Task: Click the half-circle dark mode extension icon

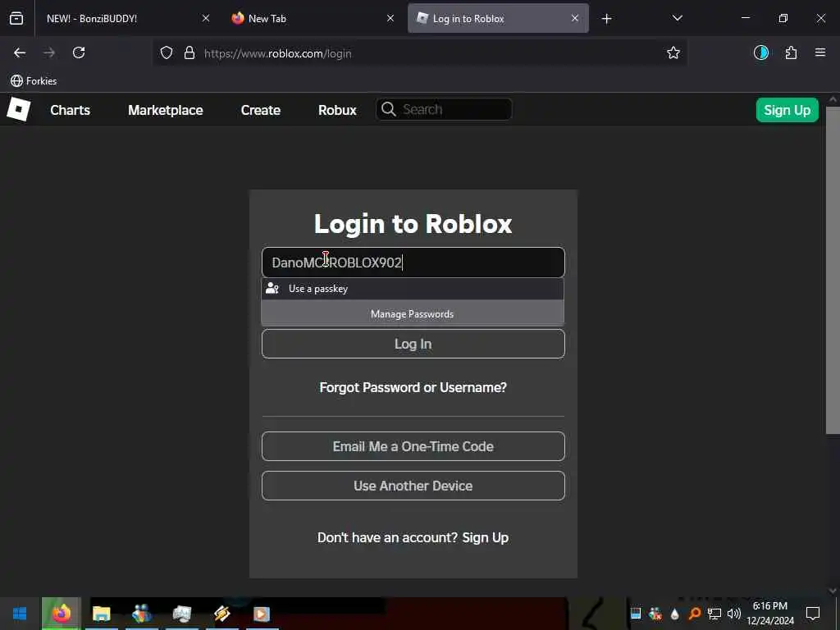Action: point(761,52)
